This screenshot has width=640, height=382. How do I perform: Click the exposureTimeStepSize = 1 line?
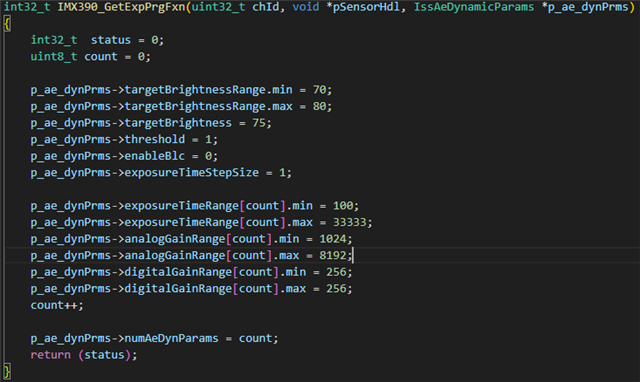click(161, 173)
